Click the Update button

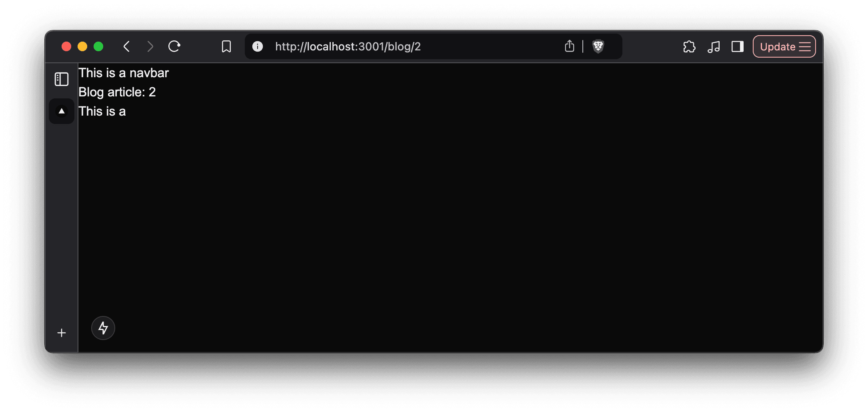pyautogui.click(x=777, y=47)
